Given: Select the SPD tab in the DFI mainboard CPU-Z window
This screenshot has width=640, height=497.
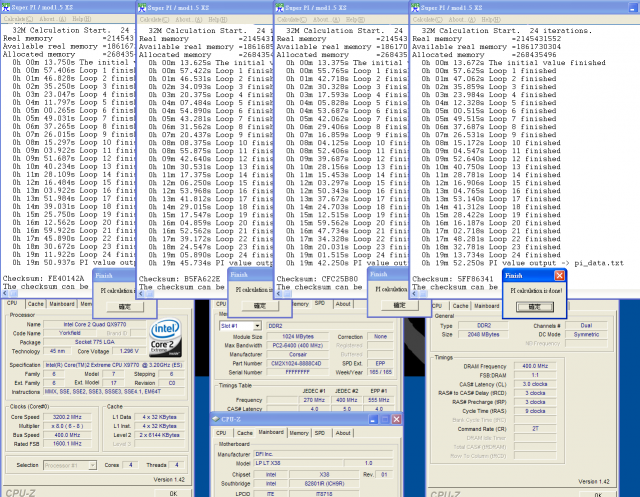Looking at the screenshot, I should point(320,433).
